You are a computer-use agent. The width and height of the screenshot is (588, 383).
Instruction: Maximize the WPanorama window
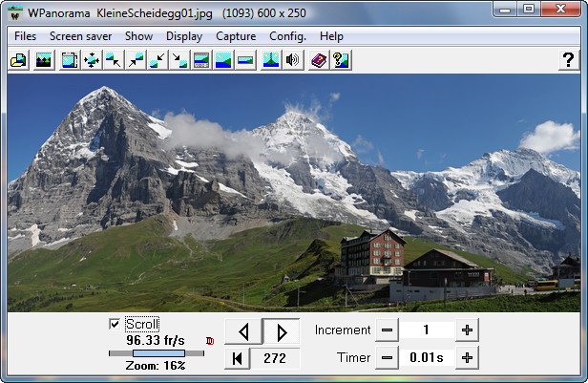pos(529,9)
